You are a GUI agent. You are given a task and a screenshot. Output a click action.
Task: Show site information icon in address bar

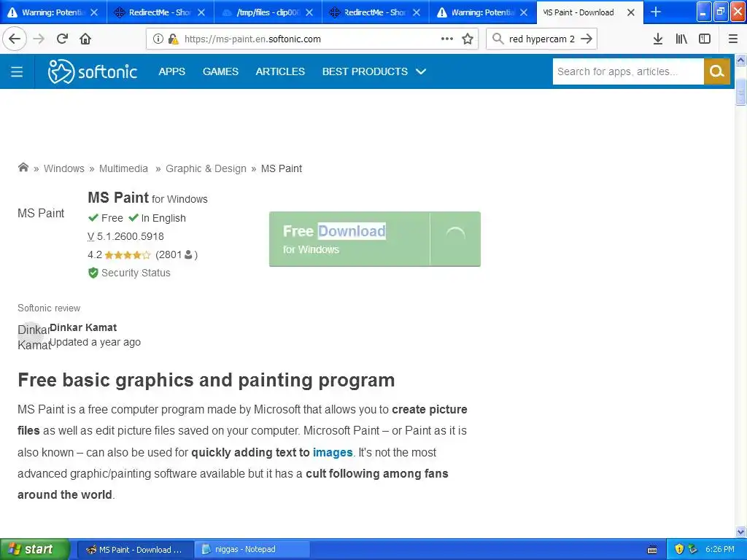pos(158,39)
